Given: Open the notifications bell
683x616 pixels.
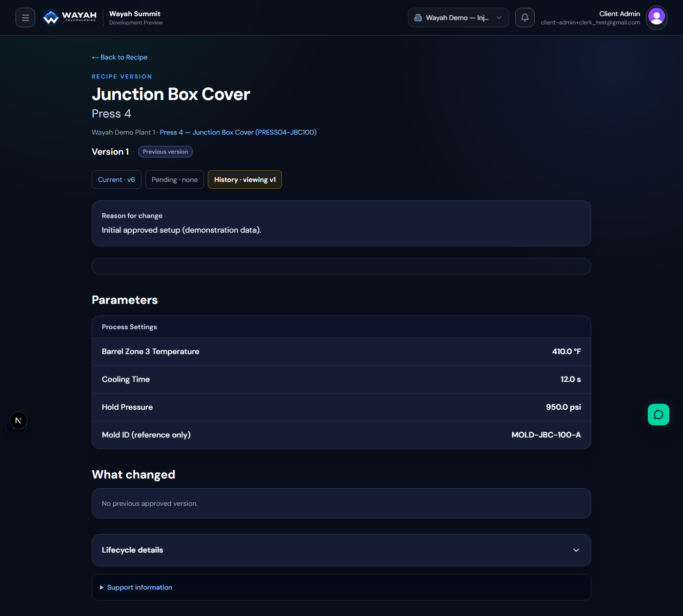Looking at the screenshot, I should (525, 18).
